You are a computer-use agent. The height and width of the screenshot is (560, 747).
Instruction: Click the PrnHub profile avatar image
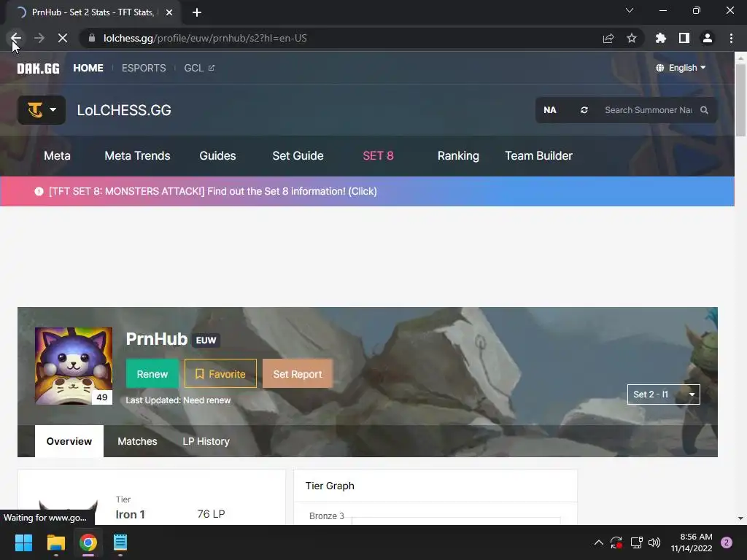pyautogui.click(x=74, y=366)
